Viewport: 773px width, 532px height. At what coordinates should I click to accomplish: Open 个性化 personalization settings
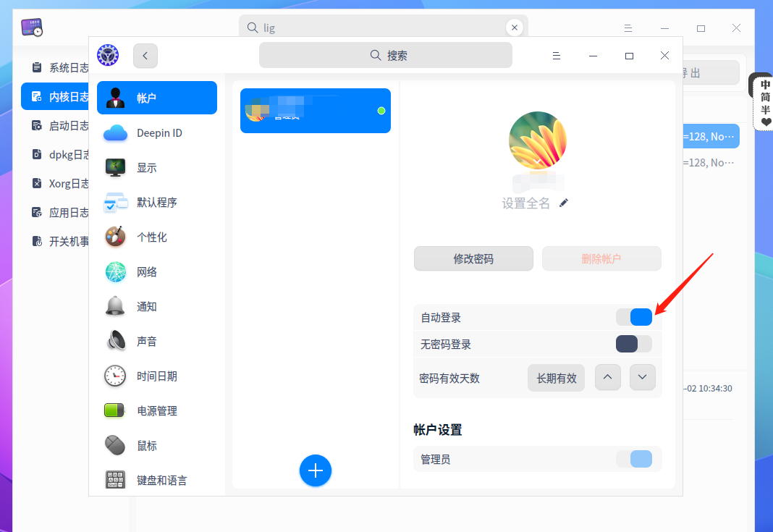157,237
